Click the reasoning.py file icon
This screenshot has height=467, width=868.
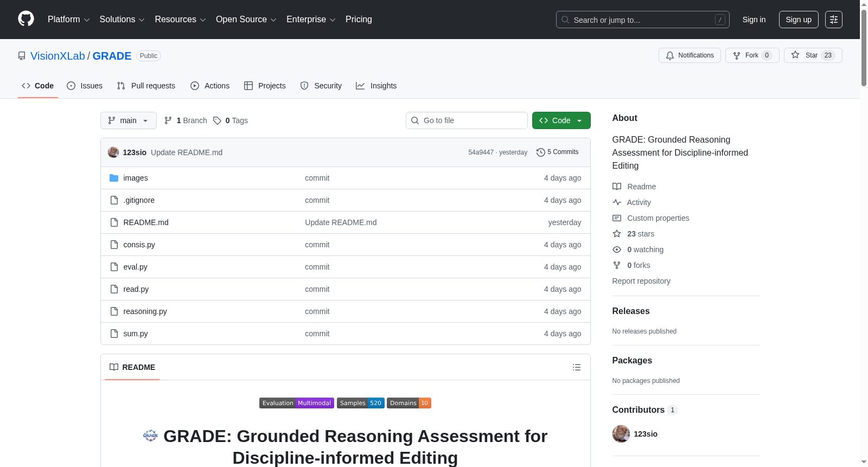(114, 311)
